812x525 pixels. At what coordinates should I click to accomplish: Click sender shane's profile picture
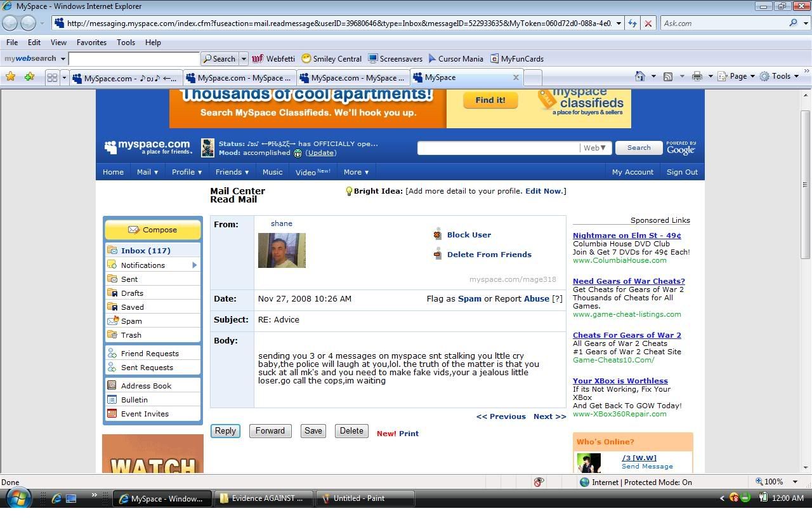282,250
